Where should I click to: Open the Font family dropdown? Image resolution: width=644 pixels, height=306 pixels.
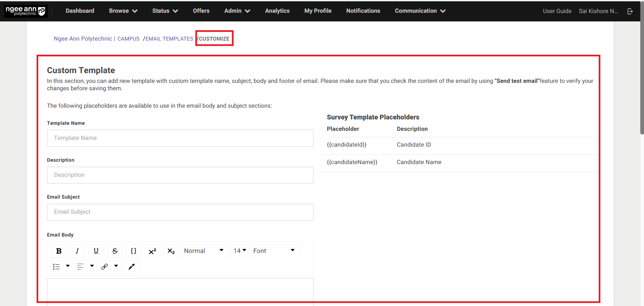(274, 251)
